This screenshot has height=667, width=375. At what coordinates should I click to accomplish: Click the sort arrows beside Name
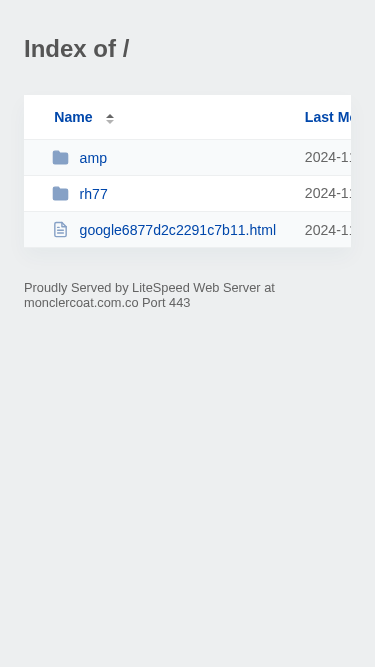[x=110, y=119]
